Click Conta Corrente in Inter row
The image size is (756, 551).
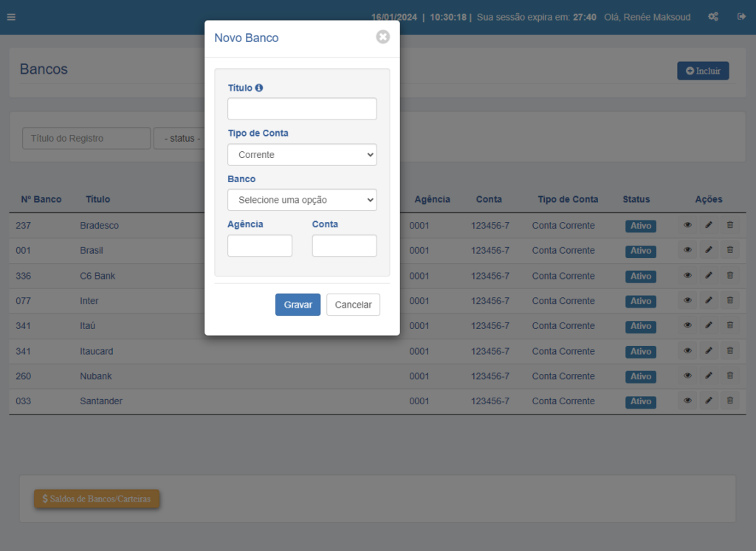coord(563,300)
